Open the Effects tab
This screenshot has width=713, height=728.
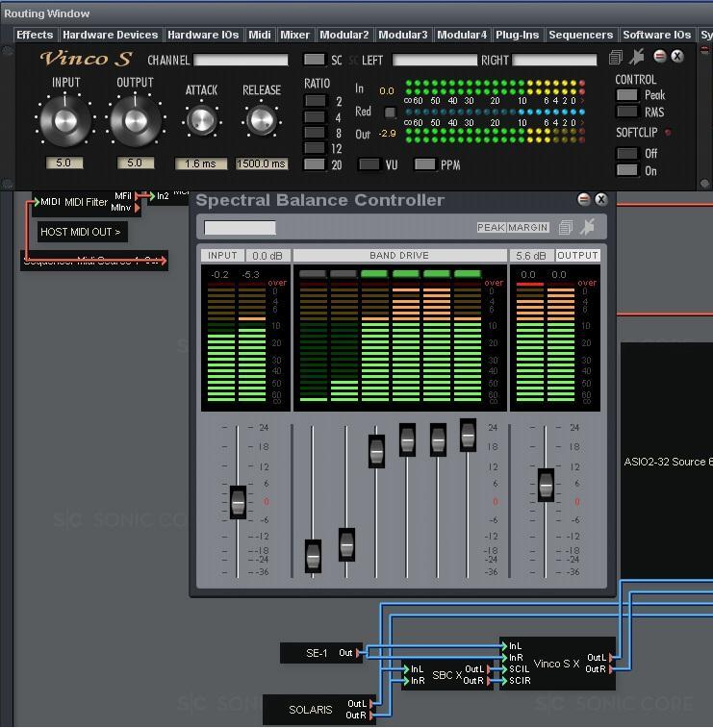[35, 35]
